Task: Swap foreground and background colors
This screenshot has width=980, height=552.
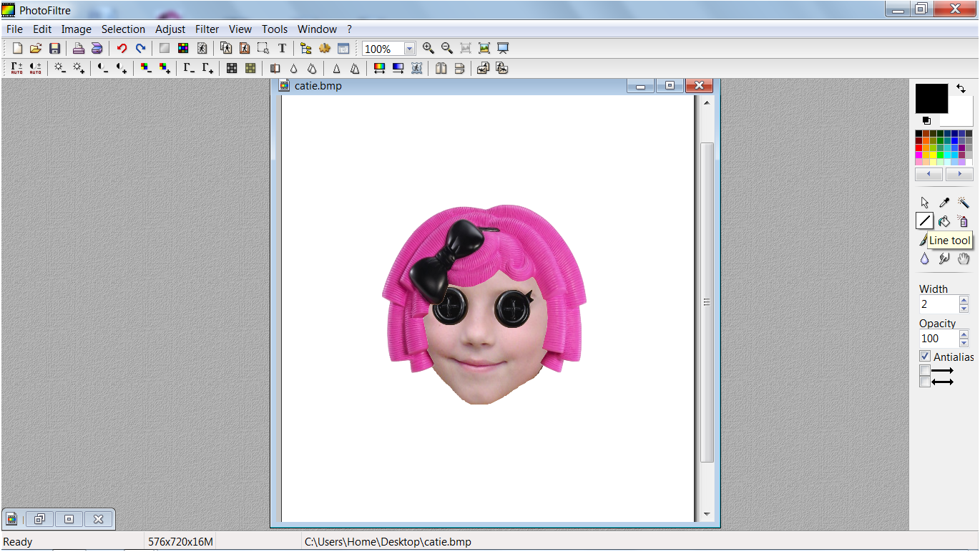Action: [x=961, y=89]
